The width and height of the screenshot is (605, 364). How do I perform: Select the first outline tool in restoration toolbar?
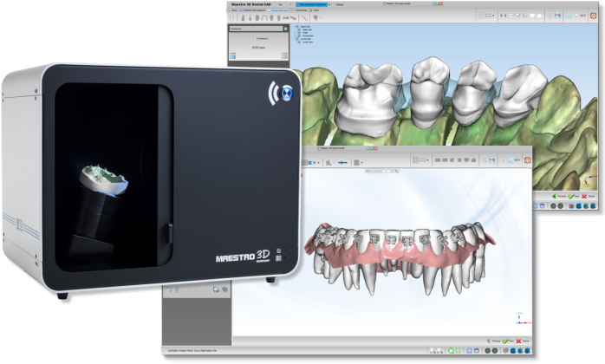point(232,18)
